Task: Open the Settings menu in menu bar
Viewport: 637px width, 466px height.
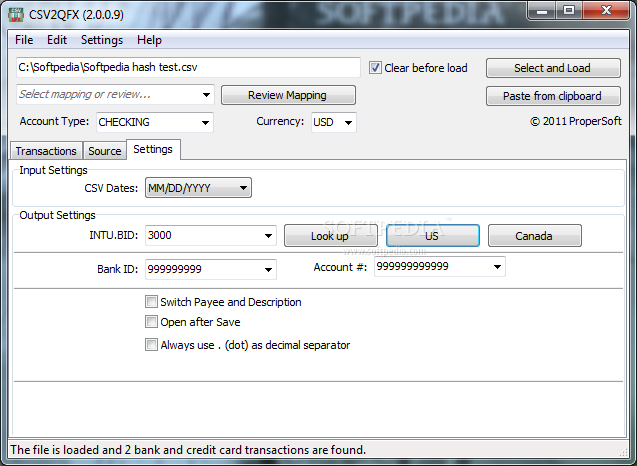Action: coord(102,40)
